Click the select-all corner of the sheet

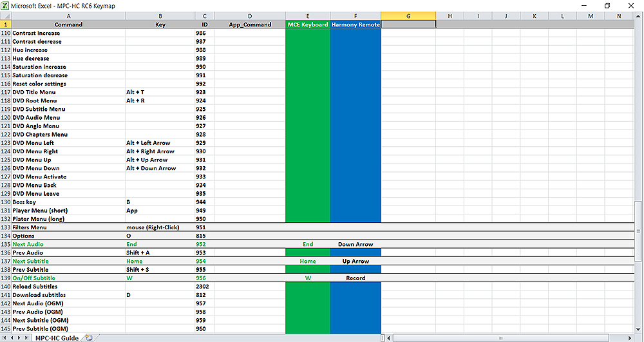[6, 16]
